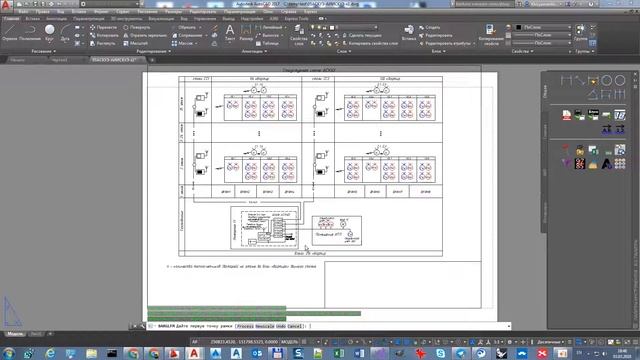Switch to the Express Tools ribbon tab
Image resolution: width=640 pixels, height=360 pixels.
point(296,19)
